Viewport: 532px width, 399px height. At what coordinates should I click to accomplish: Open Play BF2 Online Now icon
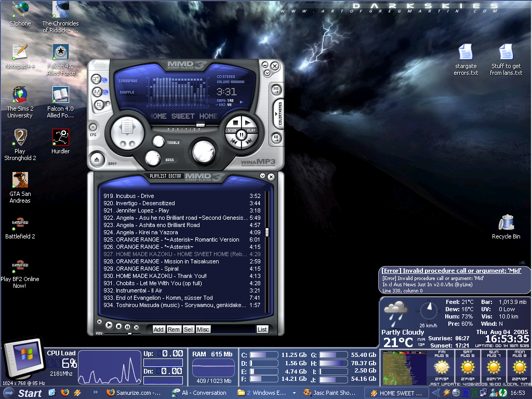[20, 274]
